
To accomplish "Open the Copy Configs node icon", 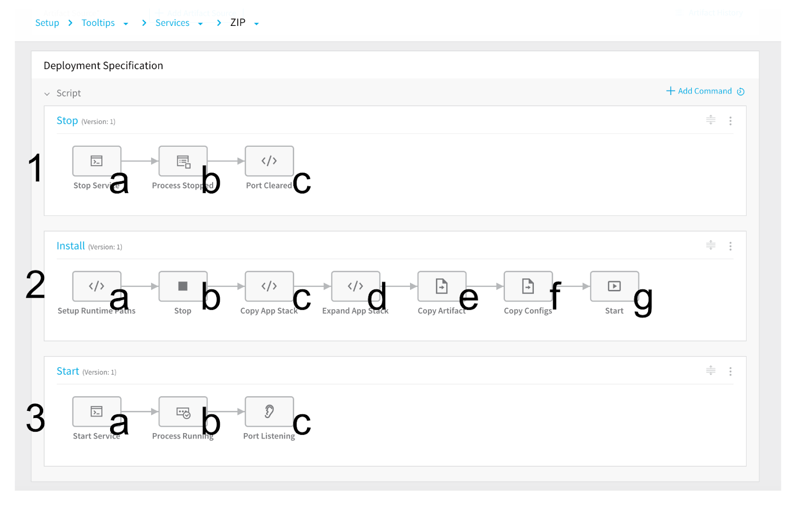I will coord(528,286).
